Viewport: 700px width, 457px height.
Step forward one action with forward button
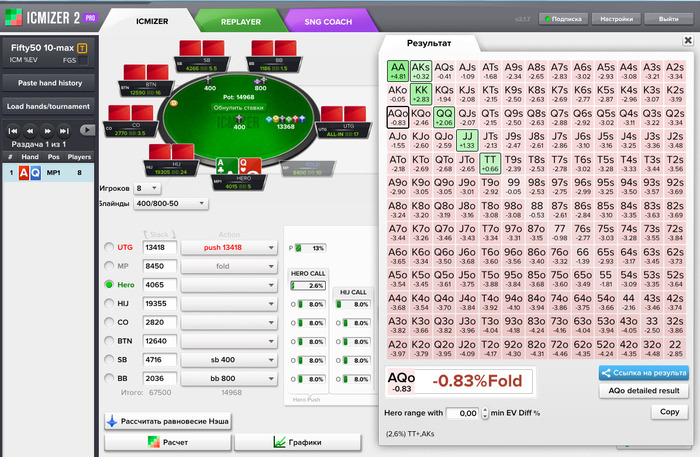click(47, 131)
